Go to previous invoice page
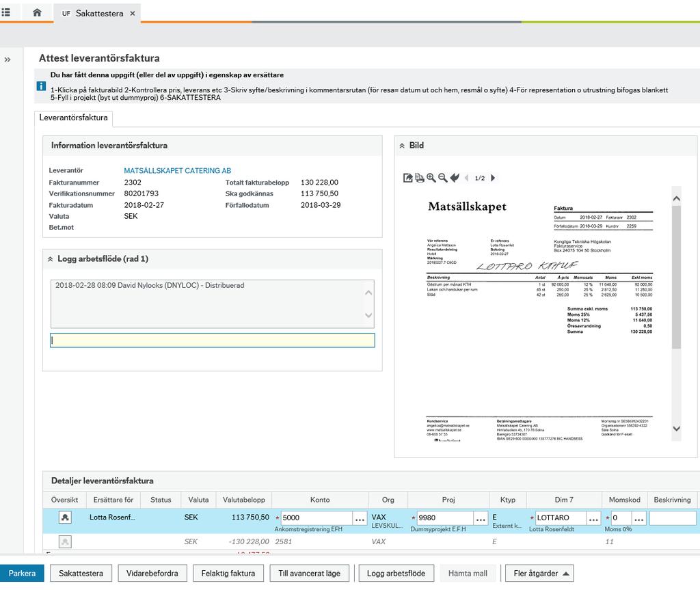 click(x=466, y=178)
